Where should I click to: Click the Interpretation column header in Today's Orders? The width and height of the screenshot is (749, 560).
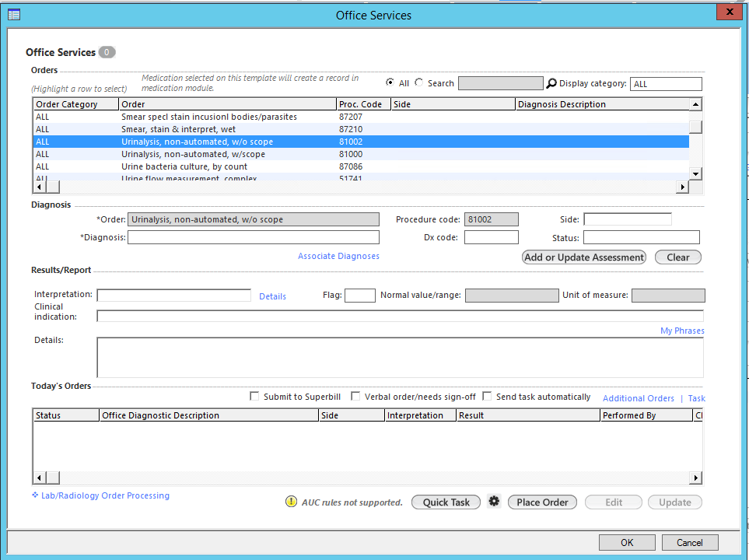[420, 415]
